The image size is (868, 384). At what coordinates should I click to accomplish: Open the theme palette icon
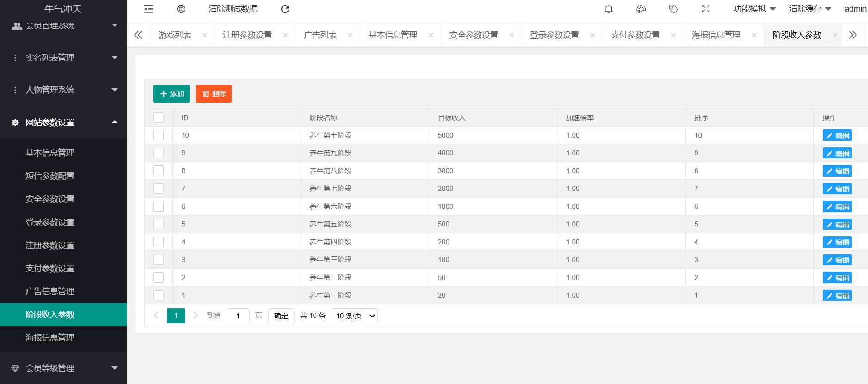point(641,9)
